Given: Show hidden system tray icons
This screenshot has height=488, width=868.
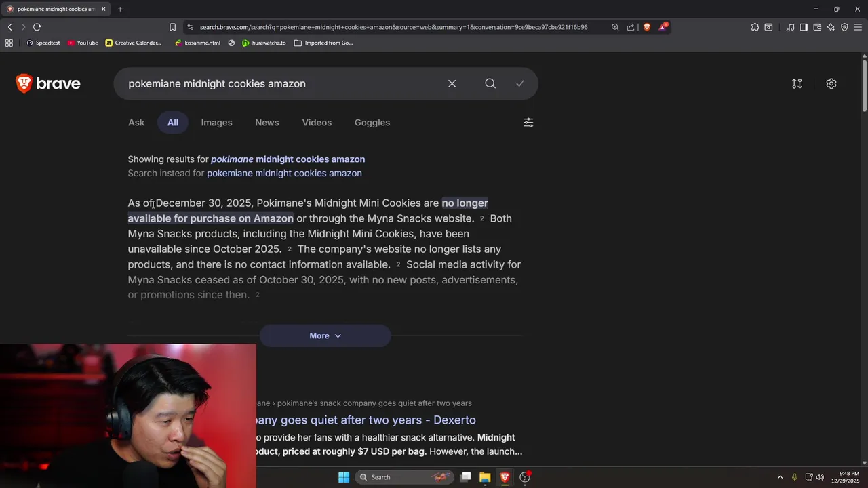Looking at the screenshot, I should tap(780, 477).
